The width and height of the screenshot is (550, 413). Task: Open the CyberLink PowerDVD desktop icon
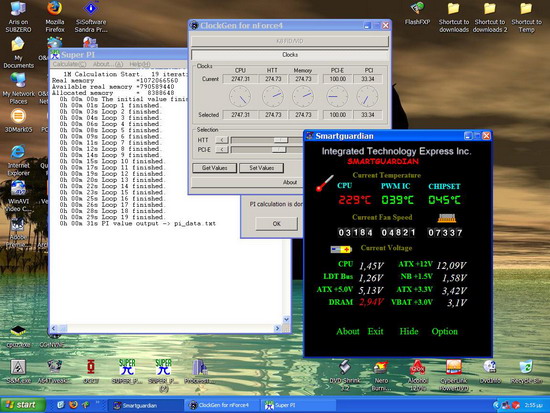point(454,375)
